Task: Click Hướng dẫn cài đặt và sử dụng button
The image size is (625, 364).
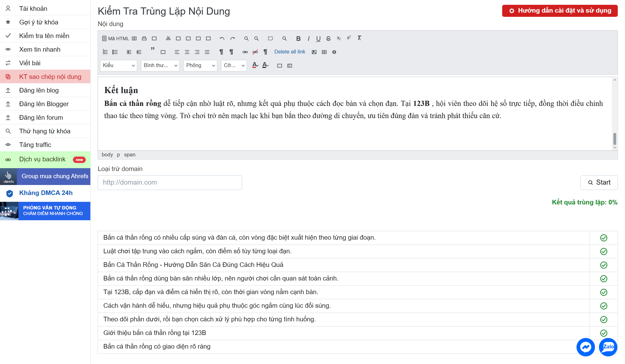Action: 559,11
